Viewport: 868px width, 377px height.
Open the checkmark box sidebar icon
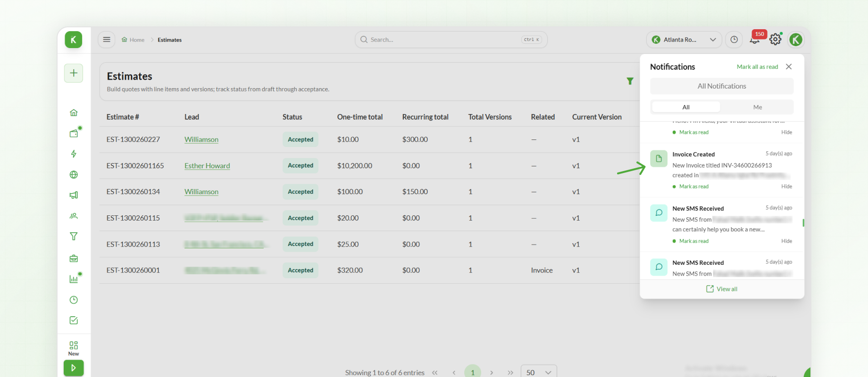(x=74, y=320)
